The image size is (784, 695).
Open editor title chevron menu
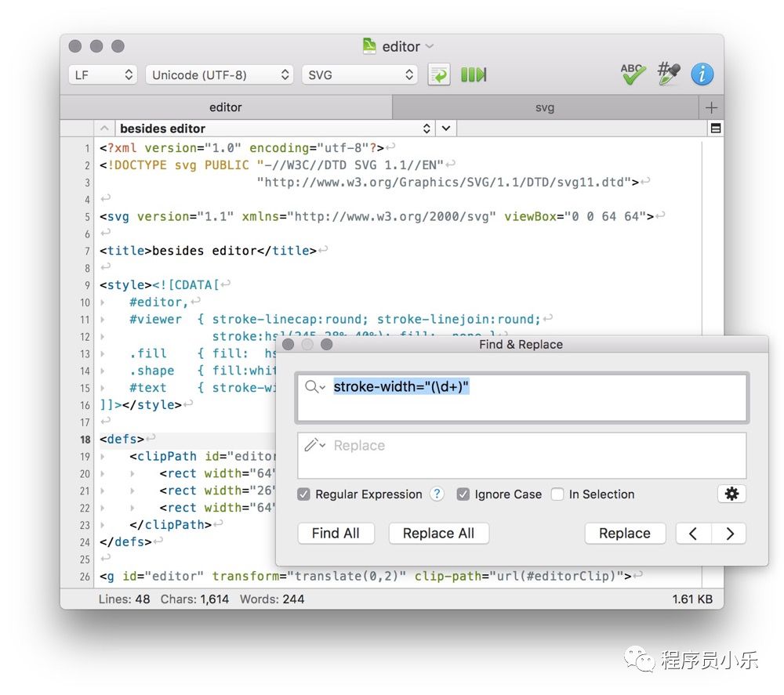(430, 46)
